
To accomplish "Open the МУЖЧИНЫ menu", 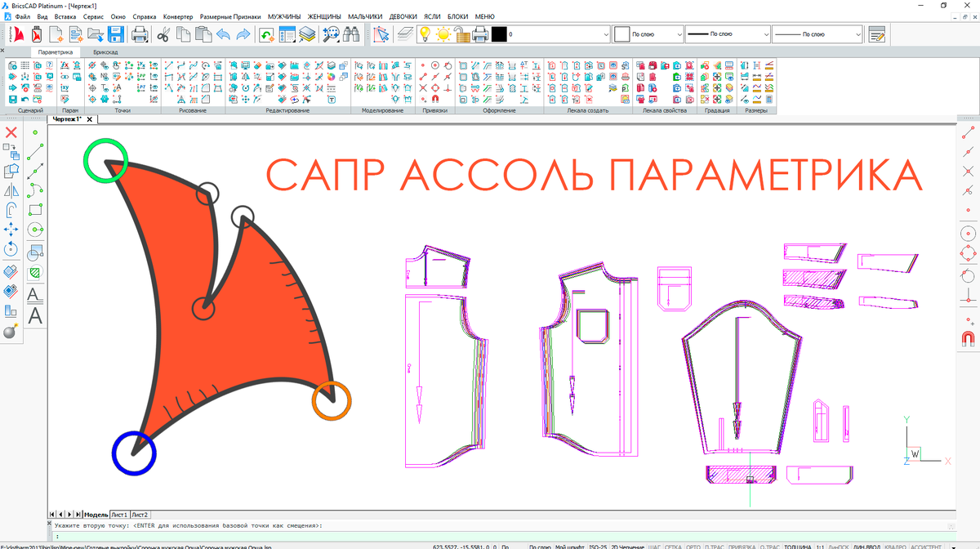I will coord(283,16).
